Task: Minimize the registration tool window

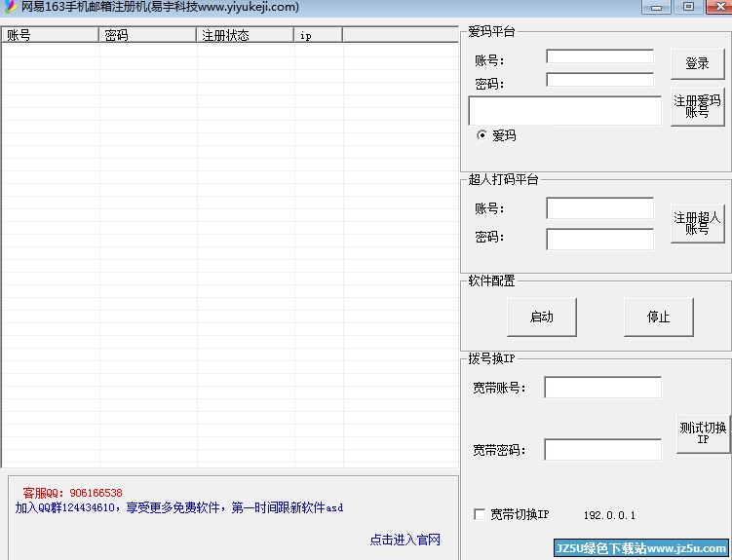Action: 656,7
